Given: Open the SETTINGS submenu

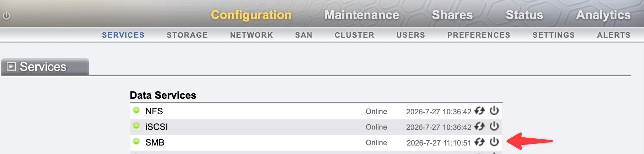Looking at the screenshot, I should 554,35.
